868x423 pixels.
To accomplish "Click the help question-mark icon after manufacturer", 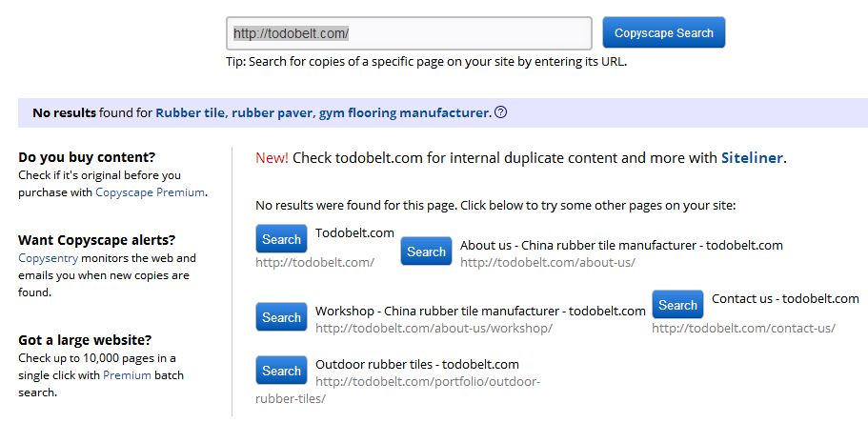I will (x=500, y=113).
